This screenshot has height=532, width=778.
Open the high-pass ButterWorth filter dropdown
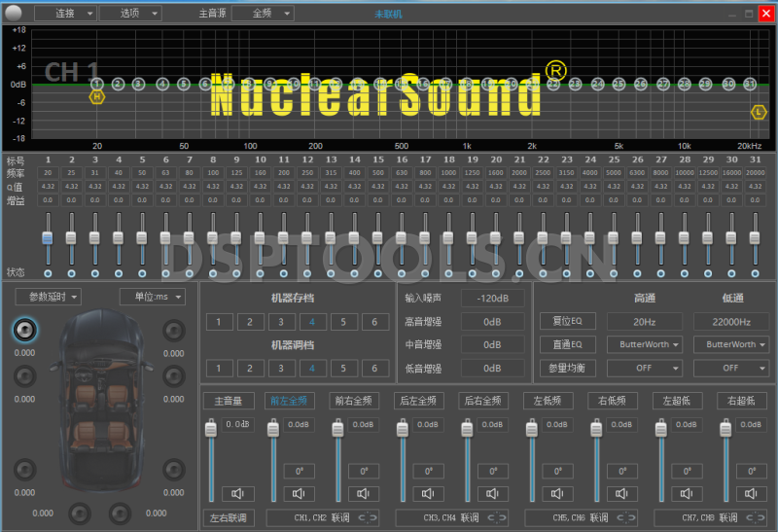(x=645, y=344)
